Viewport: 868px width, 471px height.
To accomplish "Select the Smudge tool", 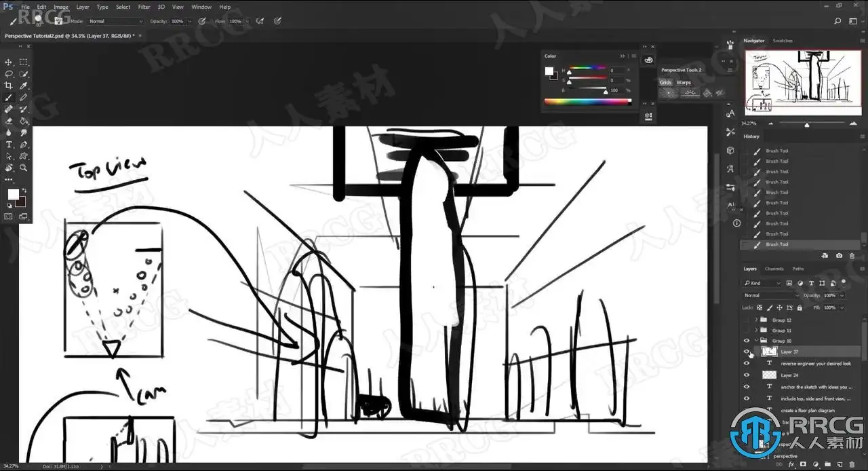I will pos(24,132).
